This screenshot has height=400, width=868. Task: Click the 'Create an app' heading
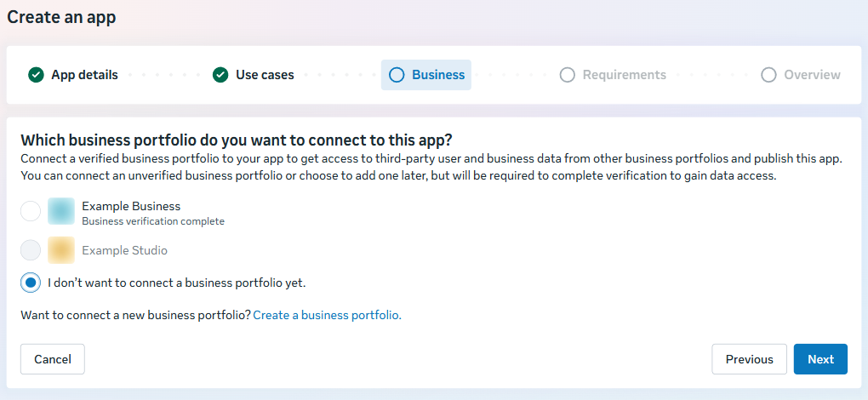[61, 17]
